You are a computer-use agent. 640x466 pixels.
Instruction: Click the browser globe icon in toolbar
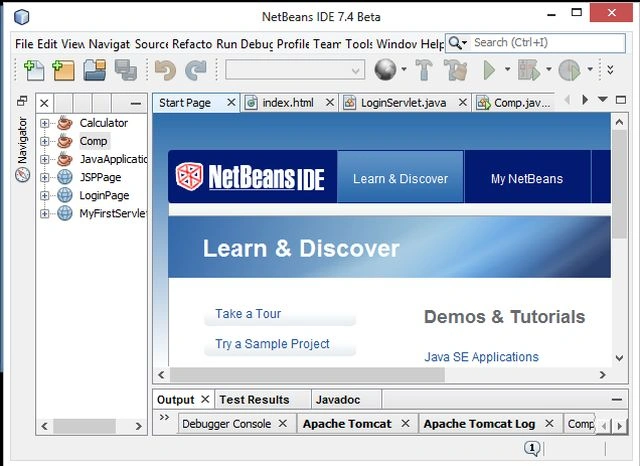pyautogui.click(x=385, y=70)
